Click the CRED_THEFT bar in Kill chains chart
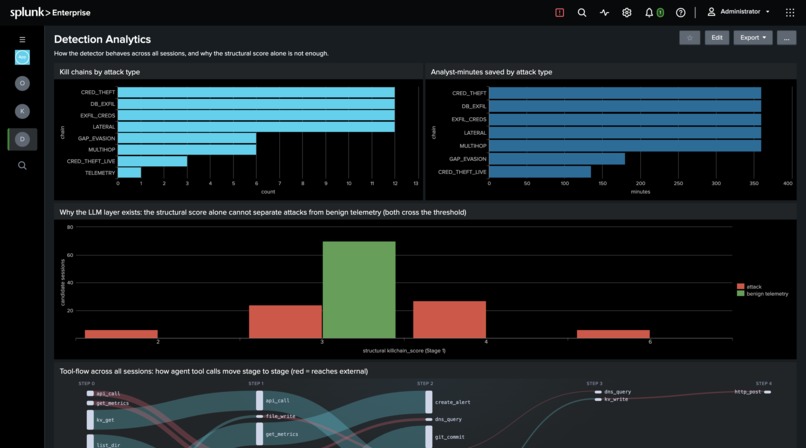The width and height of the screenshot is (806, 448). (x=256, y=92)
